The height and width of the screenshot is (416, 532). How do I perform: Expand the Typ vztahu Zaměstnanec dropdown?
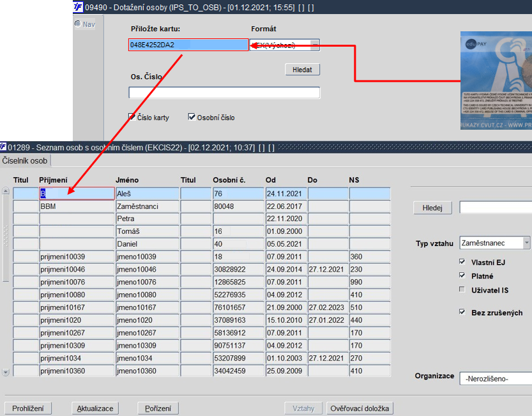(x=526, y=243)
